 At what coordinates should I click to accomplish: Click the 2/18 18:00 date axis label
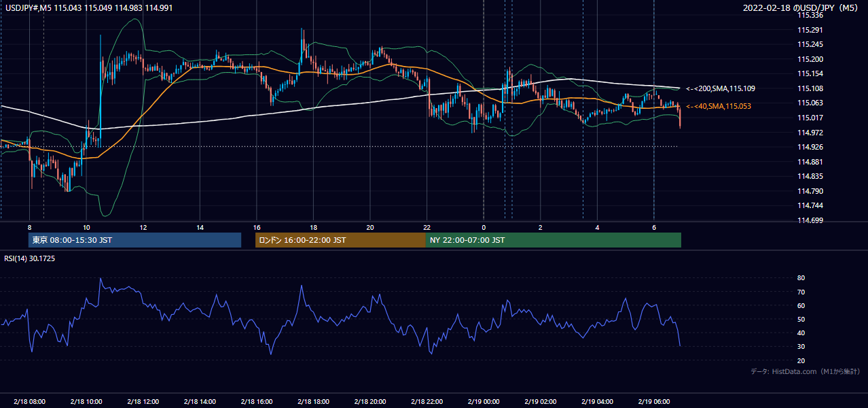[x=313, y=402]
